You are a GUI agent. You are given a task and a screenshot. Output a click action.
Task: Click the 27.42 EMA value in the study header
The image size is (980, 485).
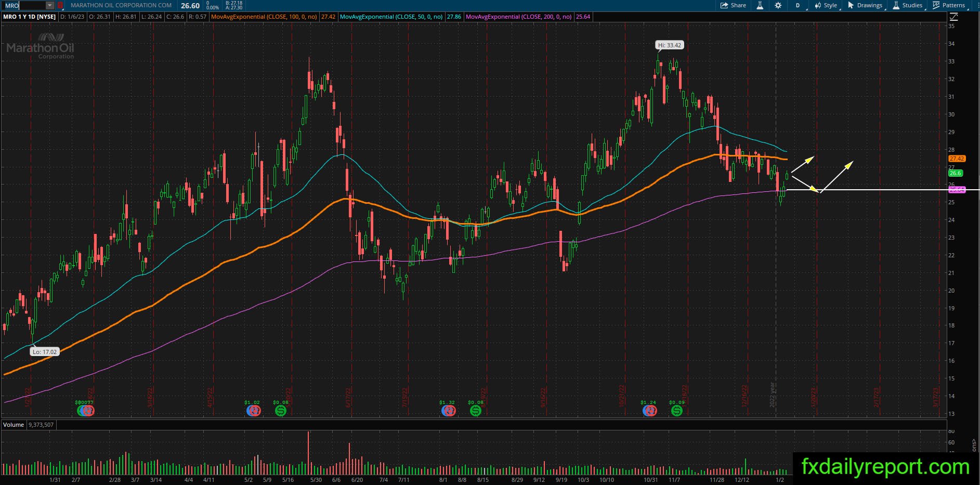click(x=328, y=17)
